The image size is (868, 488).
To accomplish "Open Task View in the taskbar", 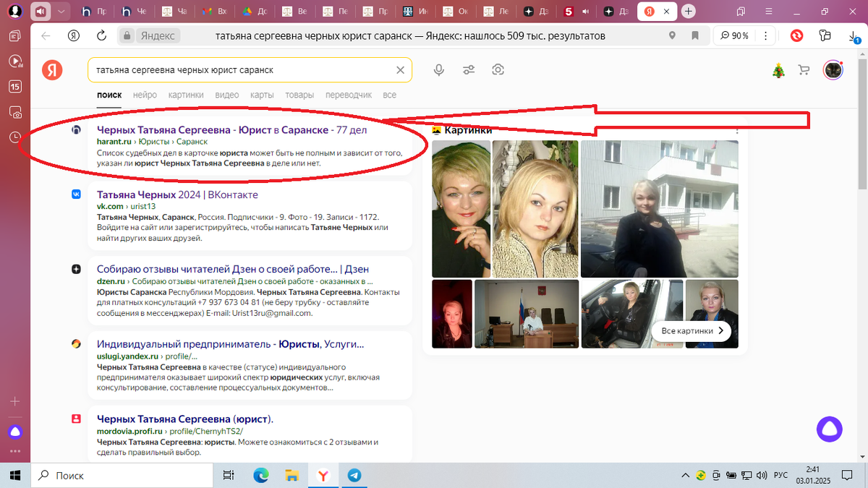I will pos(229,475).
